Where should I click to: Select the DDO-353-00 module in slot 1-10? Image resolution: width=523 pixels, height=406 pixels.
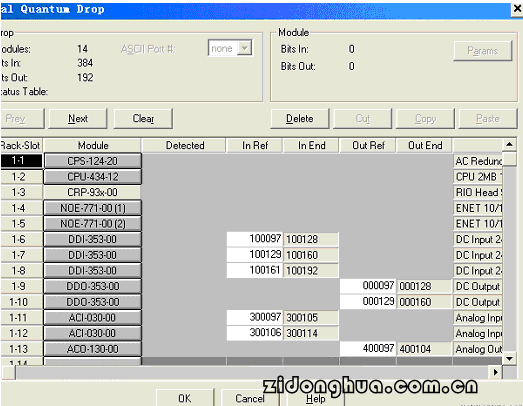93,302
